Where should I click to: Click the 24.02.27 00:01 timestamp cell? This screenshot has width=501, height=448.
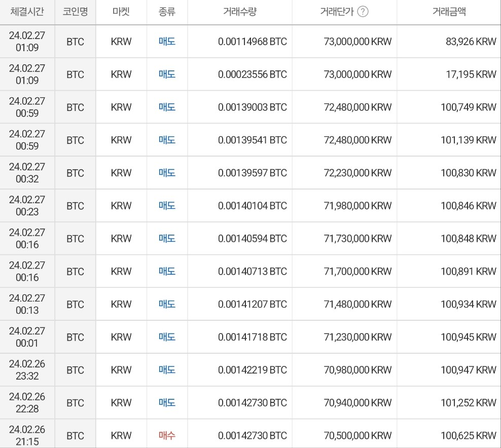tap(27, 337)
